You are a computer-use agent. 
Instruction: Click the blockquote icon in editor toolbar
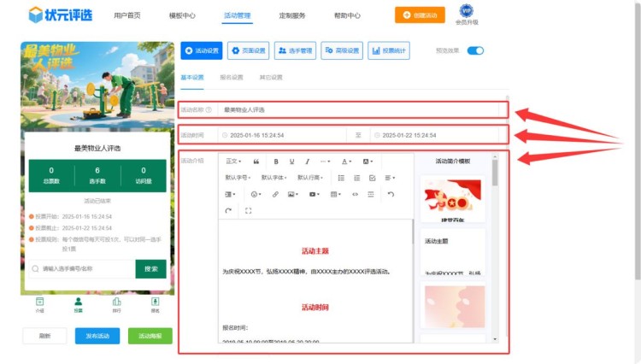[256, 161]
